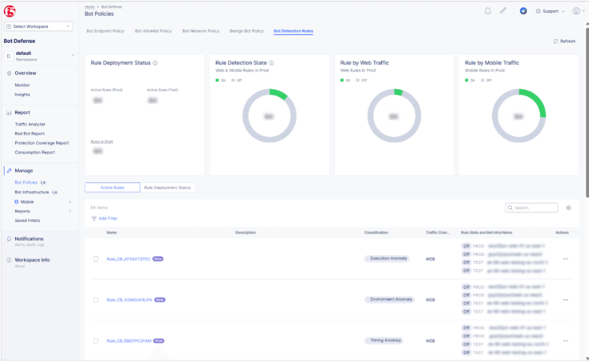Viewport: 589px width, 364px height.
Task: Select the Bot Detection Rules tab
Action: pyautogui.click(x=294, y=31)
